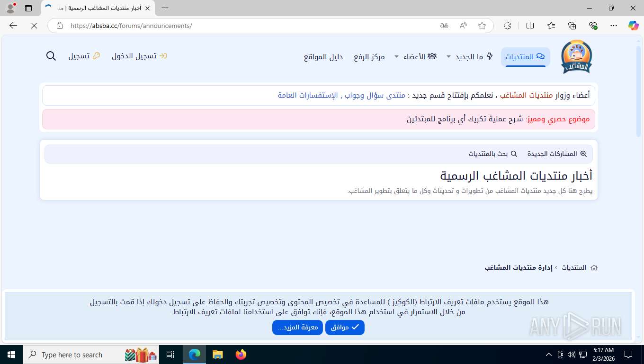Expand the الأعضاء dropdown arrow
The height and width of the screenshot is (364, 644).
tap(397, 57)
